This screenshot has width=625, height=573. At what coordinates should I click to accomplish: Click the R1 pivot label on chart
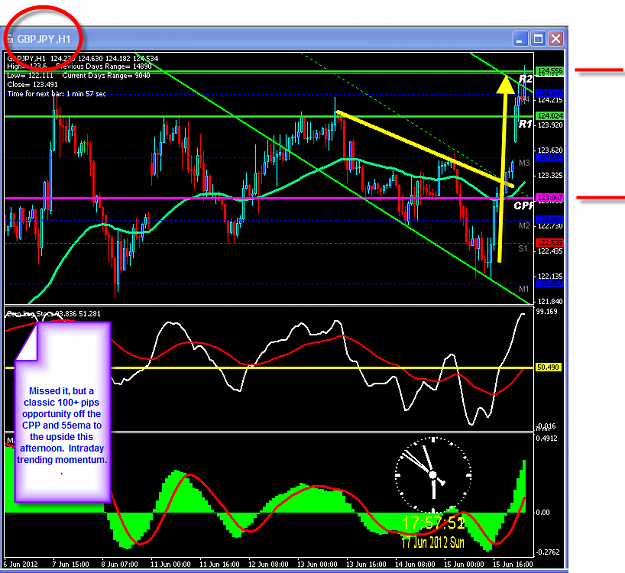tap(525, 124)
